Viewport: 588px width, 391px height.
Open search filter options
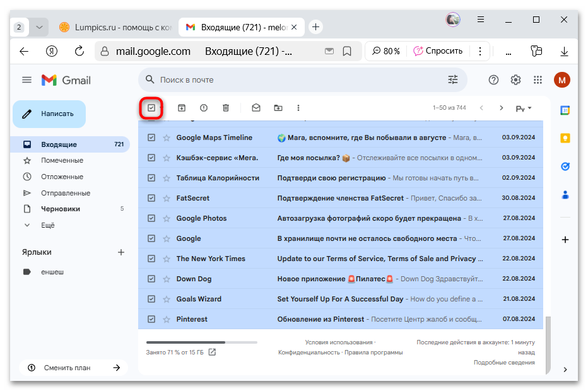[x=452, y=79]
